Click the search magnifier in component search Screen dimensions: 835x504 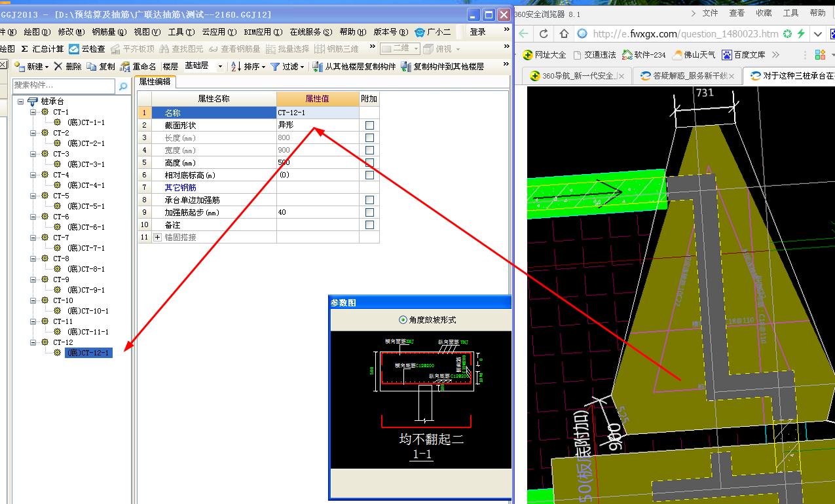pyautogui.click(x=122, y=86)
